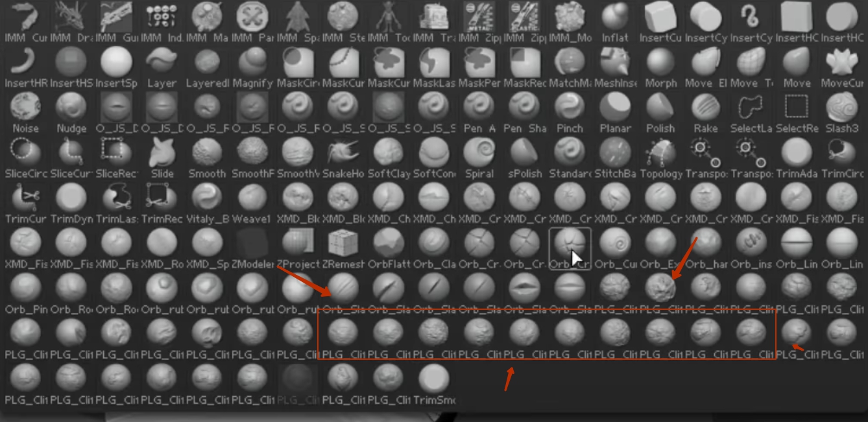Pick the Morph brush
Screen dimensions: 868x422
660,67
